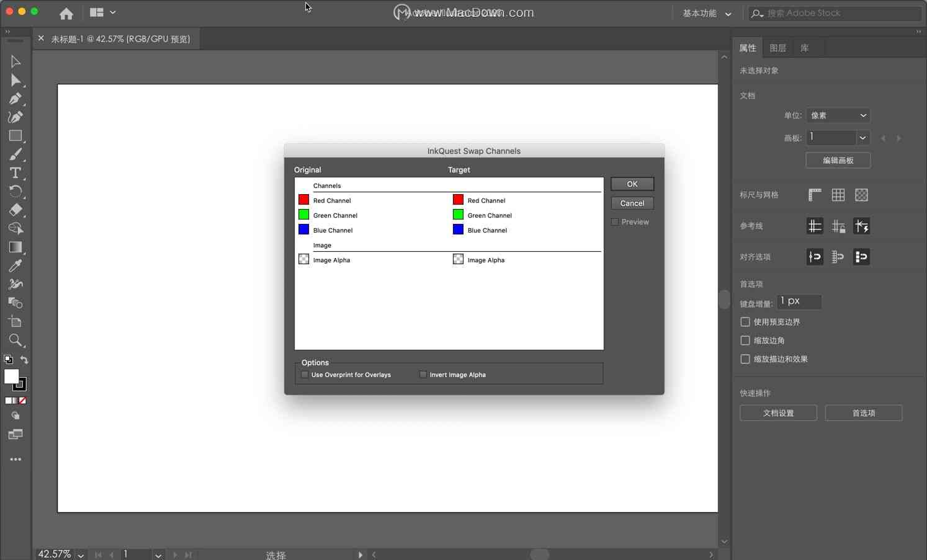The width and height of the screenshot is (927, 560).
Task: Enable Invert Image Alpha checkbox
Action: tap(423, 375)
